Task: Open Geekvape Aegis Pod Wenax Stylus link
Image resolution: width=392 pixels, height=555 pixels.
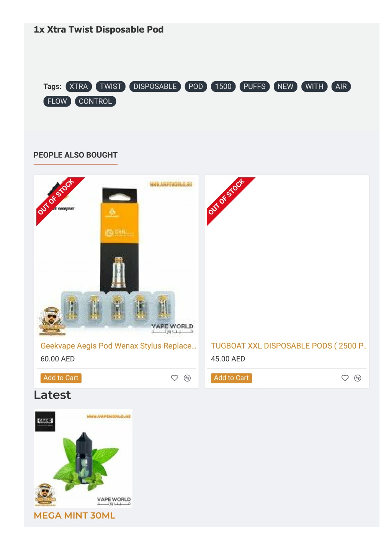Action: pyautogui.click(x=118, y=346)
